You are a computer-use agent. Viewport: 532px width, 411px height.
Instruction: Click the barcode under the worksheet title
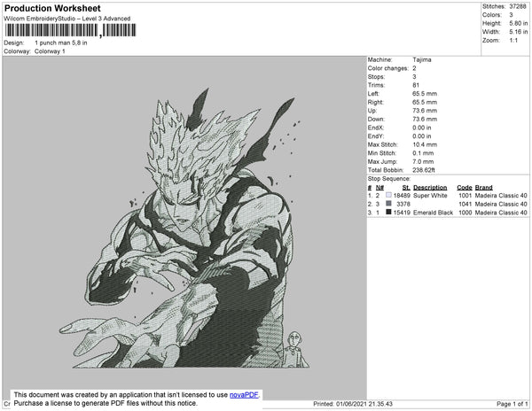tap(70, 30)
